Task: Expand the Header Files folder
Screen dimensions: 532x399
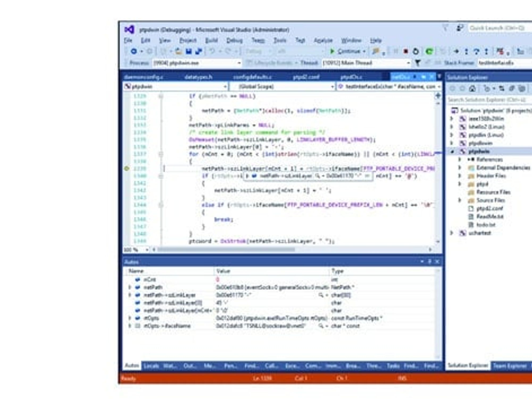Action: pyautogui.click(x=459, y=176)
